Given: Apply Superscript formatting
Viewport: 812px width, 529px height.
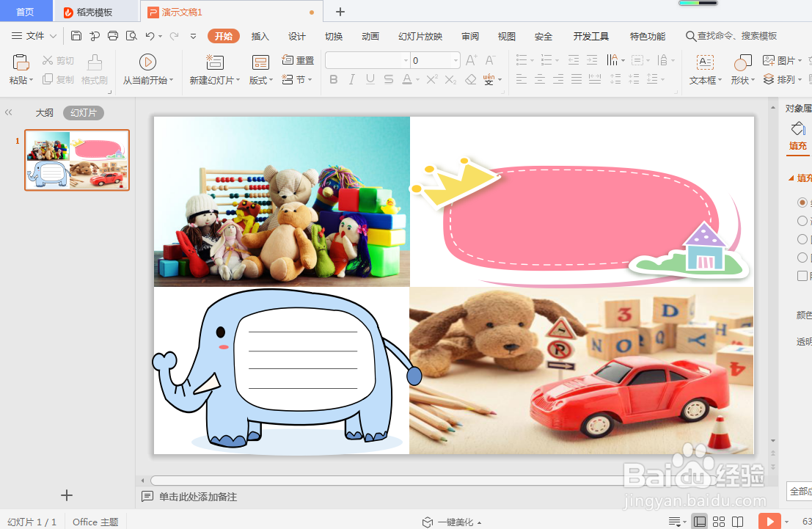Looking at the screenshot, I should pos(433,79).
